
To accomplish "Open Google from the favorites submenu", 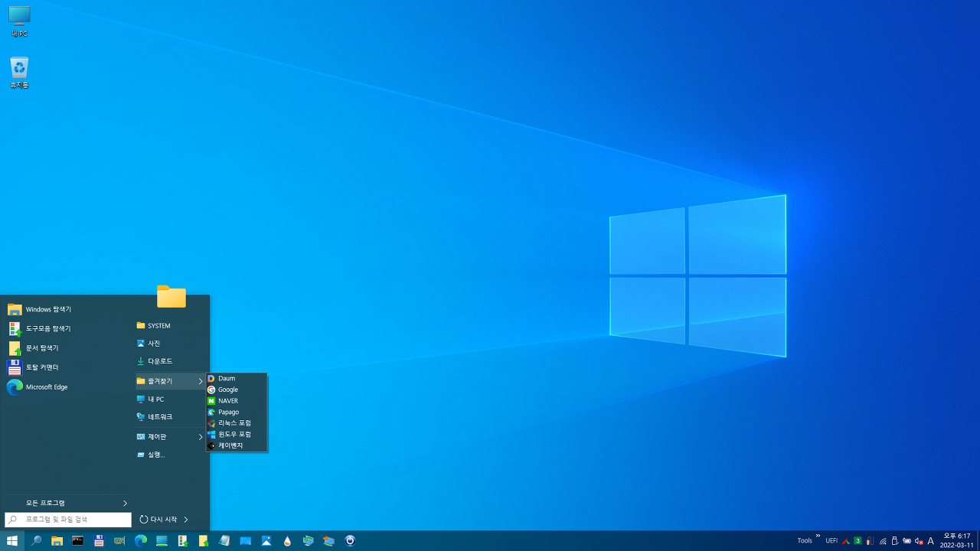I will point(237,390).
